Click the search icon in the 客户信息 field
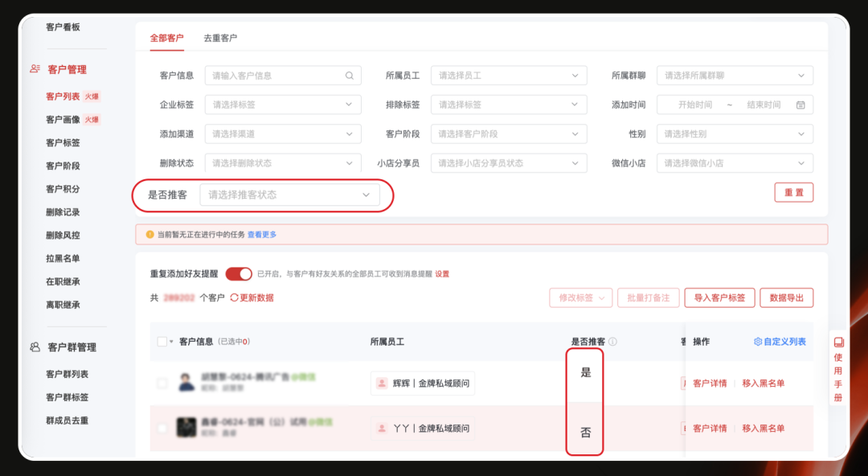This screenshot has width=868, height=476. pyautogui.click(x=349, y=75)
